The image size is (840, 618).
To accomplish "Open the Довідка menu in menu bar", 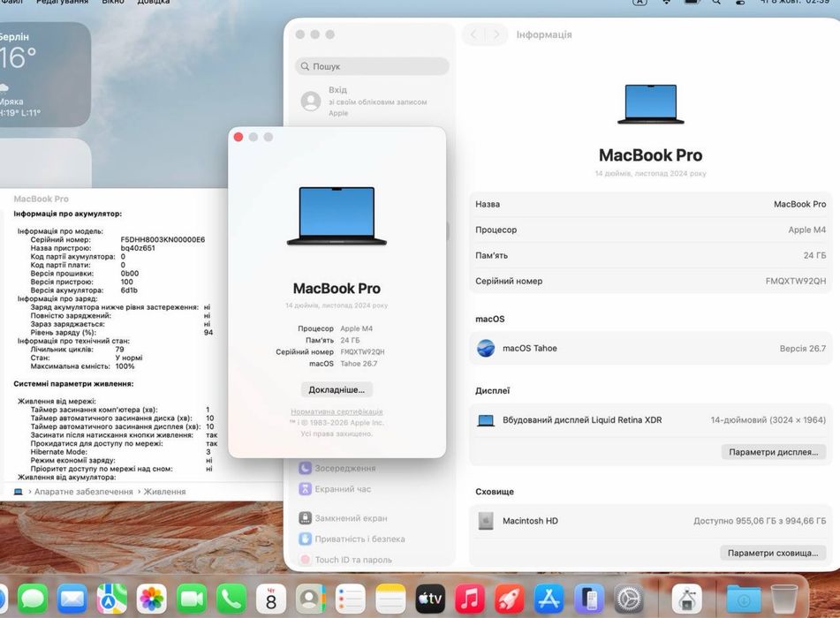I will pyautogui.click(x=153, y=2).
